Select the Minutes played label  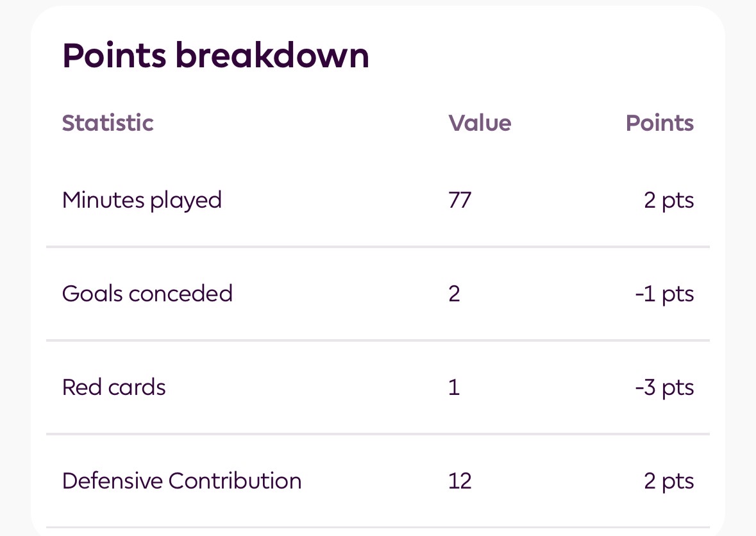142,200
